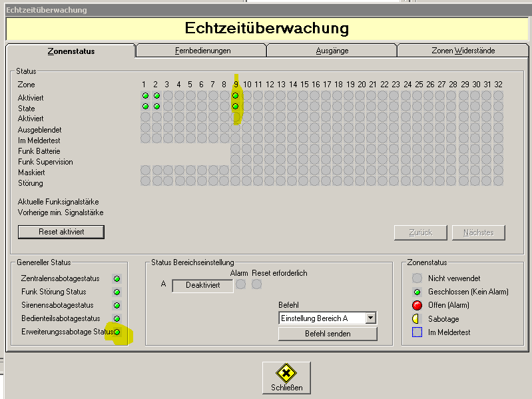Select the Zonen Widerstände tab
532x399 pixels.
(x=463, y=51)
